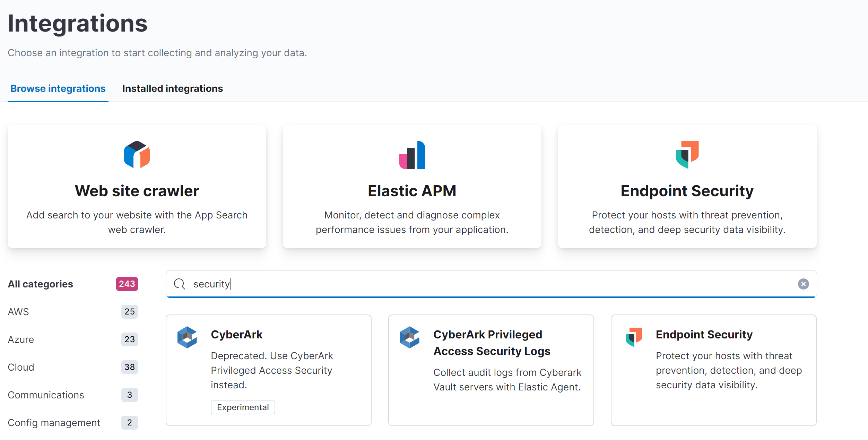The image size is (868, 440).
Task: Open the Elastic APM card title
Action: pyautogui.click(x=412, y=191)
